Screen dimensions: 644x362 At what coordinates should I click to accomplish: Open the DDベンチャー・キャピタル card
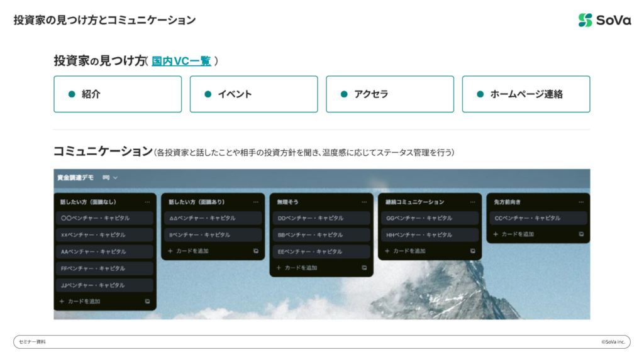[x=321, y=218]
